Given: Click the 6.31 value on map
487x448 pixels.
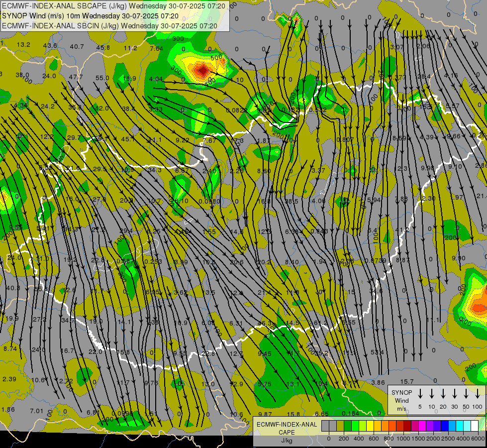Looking at the screenshot, I should click(x=236, y=323).
